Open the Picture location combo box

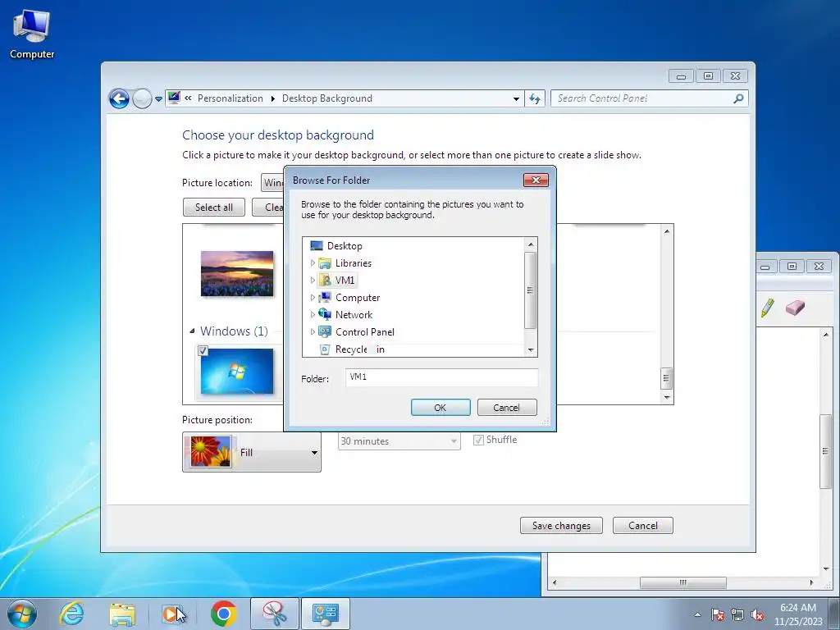pos(272,183)
